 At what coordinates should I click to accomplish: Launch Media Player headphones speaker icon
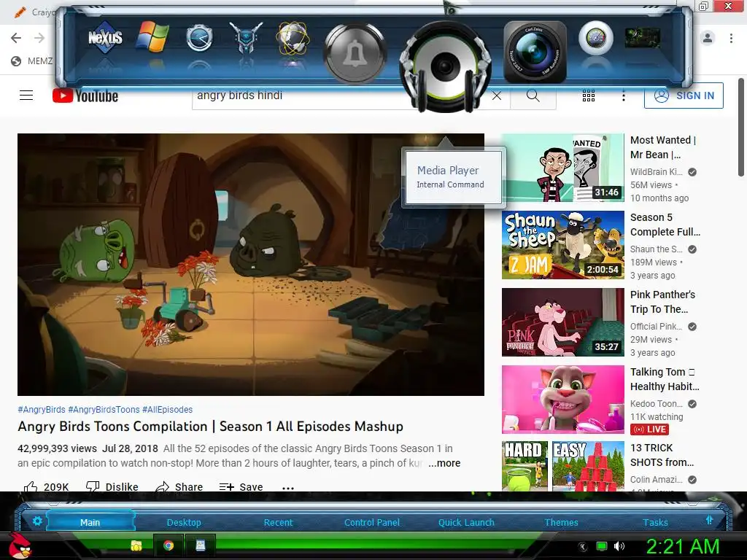(x=446, y=66)
